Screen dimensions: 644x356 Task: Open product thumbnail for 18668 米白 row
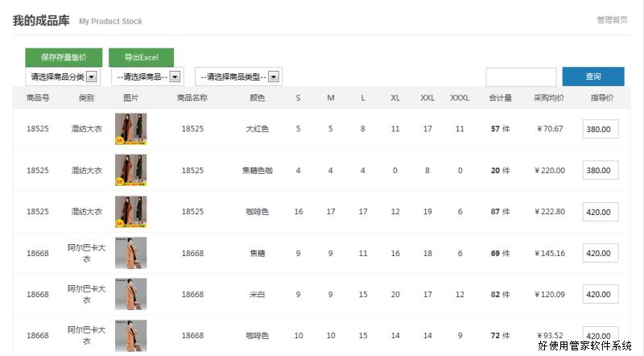pyautogui.click(x=130, y=294)
